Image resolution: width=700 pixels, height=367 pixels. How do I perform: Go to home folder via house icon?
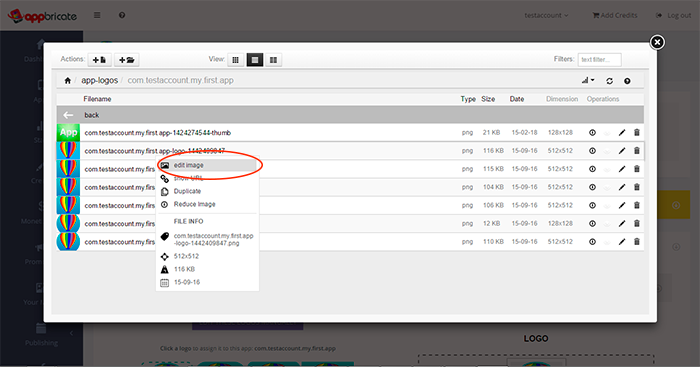tap(67, 80)
